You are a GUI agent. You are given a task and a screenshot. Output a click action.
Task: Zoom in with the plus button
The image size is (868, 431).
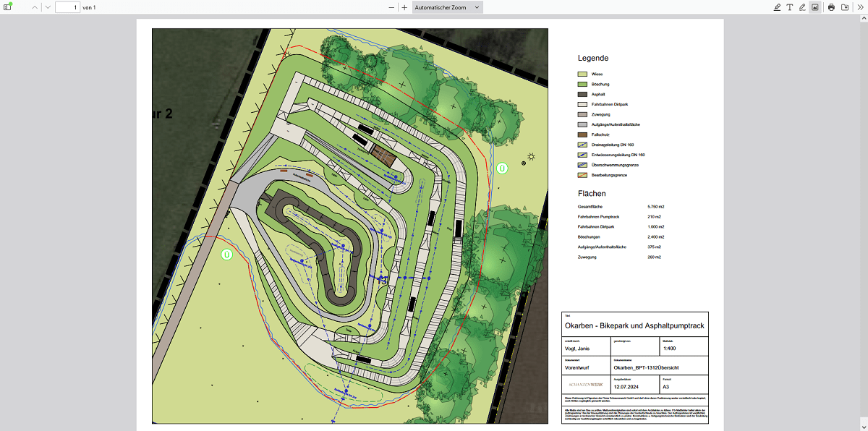pos(404,7)
